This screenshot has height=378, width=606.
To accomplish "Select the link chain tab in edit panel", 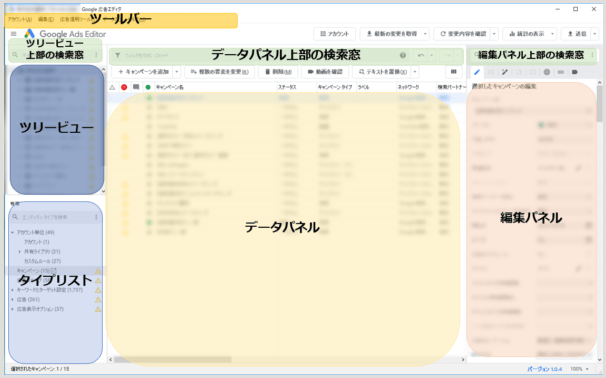I will (x=561, y=72).
